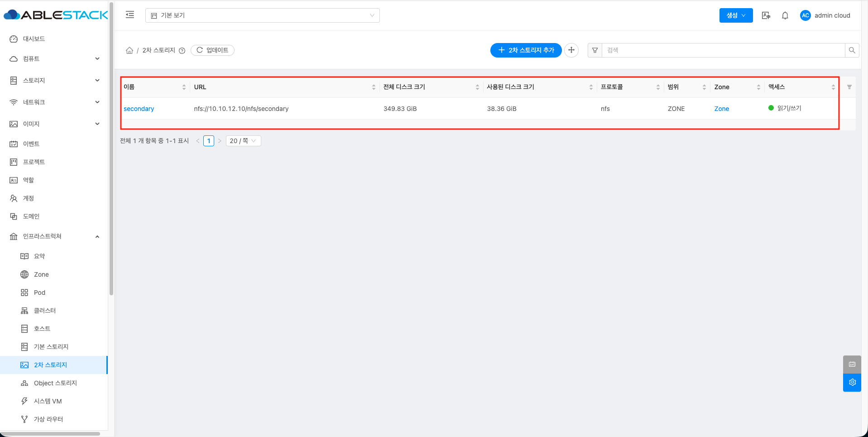Collapse the sidebar with the menu fold icon
The image size is (868, 437).
pos(130,14)
